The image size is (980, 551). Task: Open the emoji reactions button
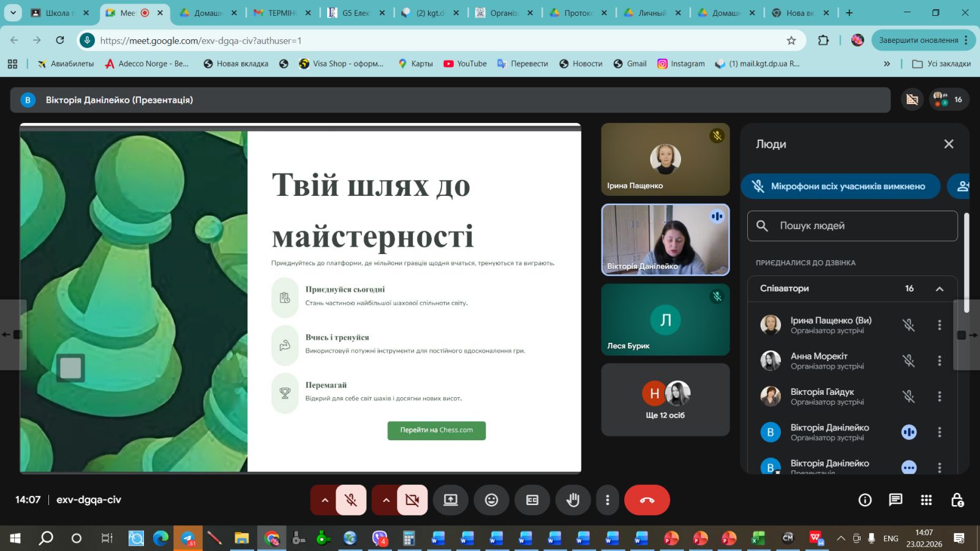491,500
